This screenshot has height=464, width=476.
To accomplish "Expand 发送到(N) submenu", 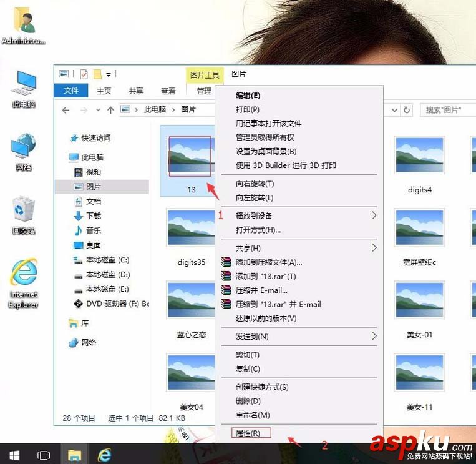I will point(299,337).
